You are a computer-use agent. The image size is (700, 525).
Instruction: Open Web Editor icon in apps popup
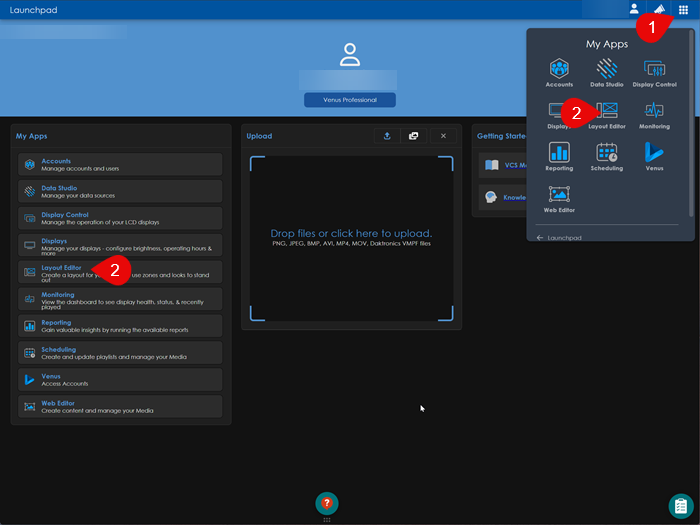pos(559,197)
